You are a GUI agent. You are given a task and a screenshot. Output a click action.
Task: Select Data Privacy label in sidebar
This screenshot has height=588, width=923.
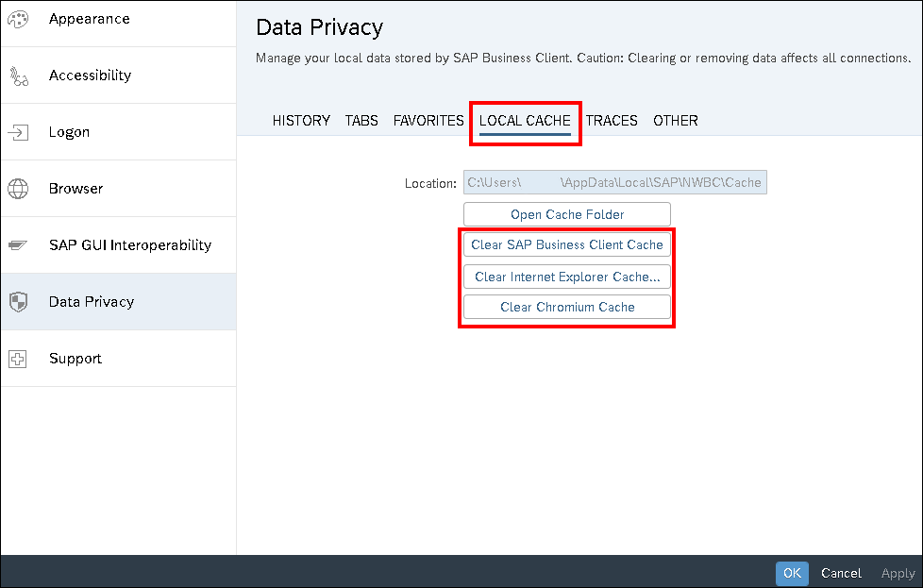tap(92, 301)
